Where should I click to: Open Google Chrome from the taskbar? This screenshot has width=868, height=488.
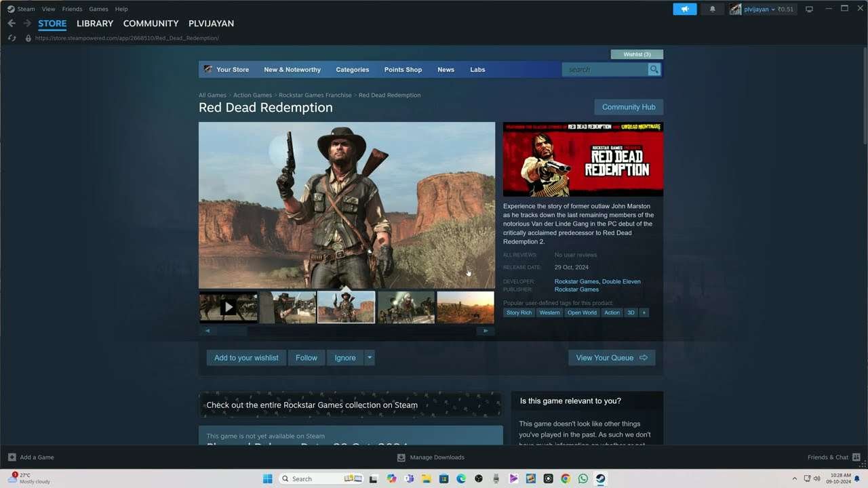(x=566, y=479)
